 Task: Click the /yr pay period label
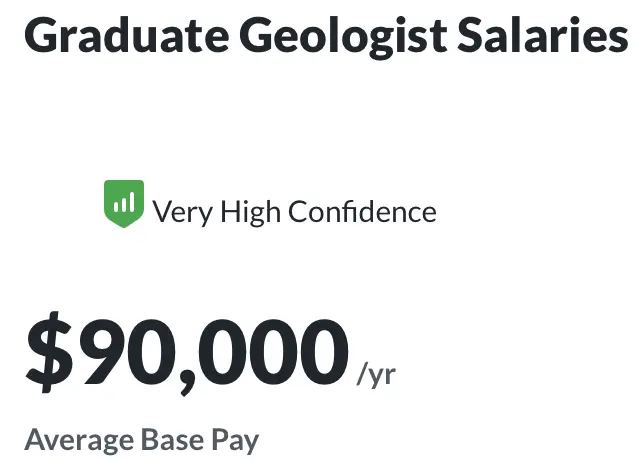[x=376, y=376]
